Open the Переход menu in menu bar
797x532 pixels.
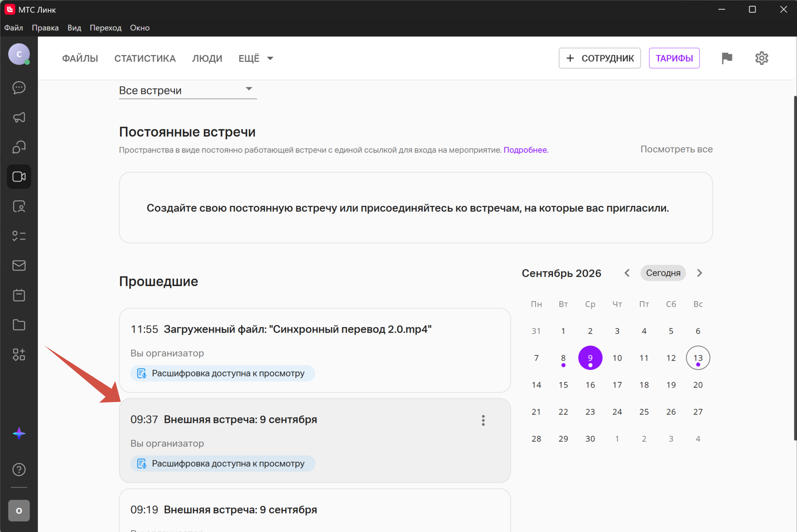[105, 28]
